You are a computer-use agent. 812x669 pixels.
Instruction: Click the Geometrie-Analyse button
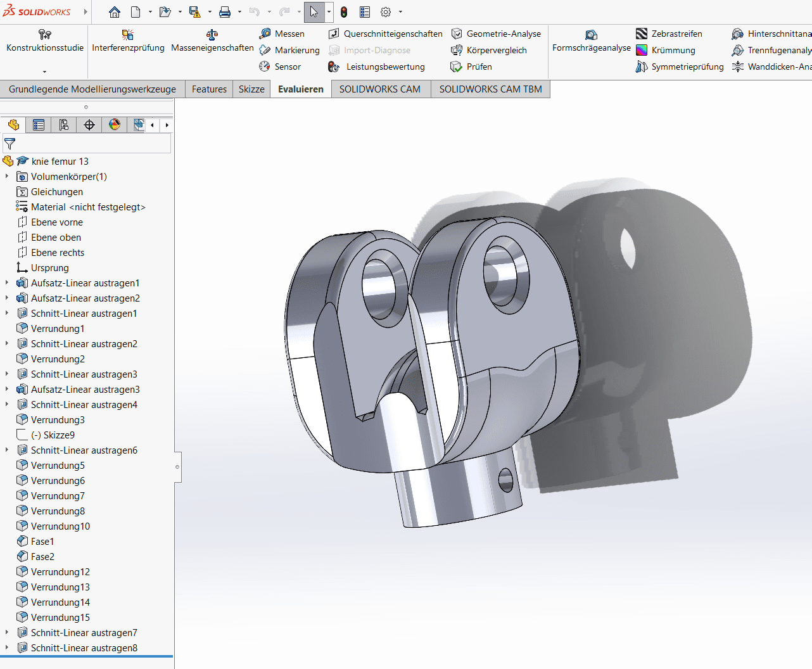[x=497, y=34]
